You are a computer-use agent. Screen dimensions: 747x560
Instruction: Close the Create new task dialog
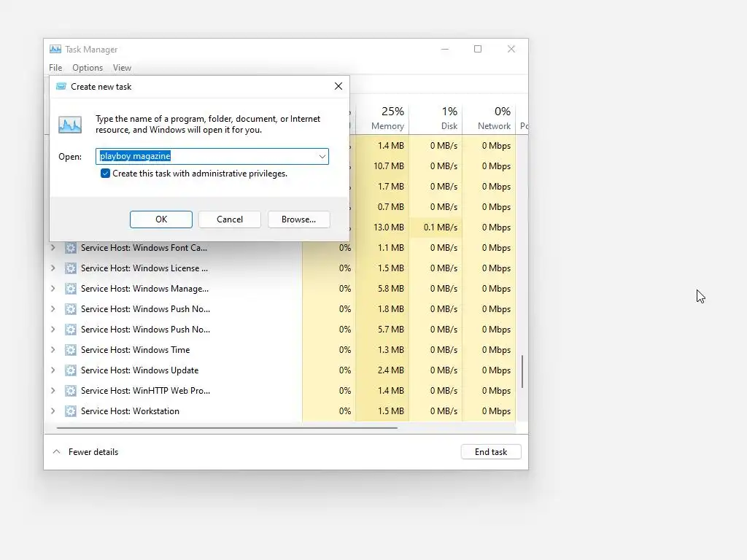click(338, 86)
